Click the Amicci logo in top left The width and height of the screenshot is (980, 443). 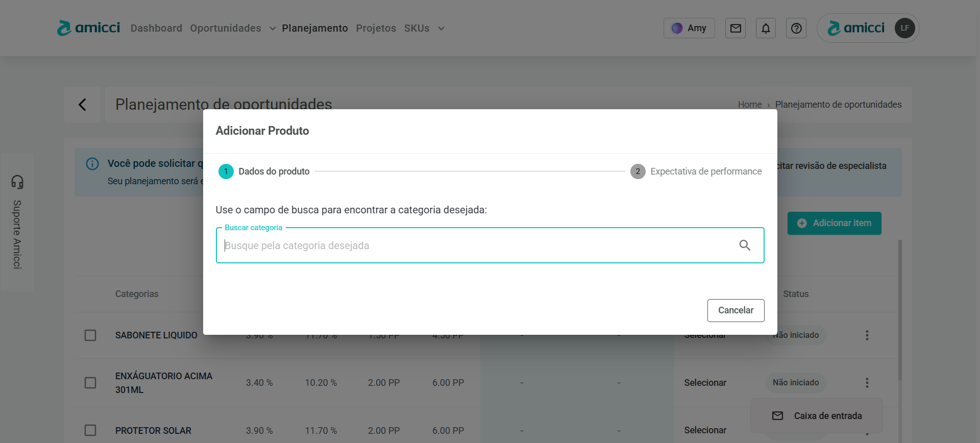click(x=89, y=28)
